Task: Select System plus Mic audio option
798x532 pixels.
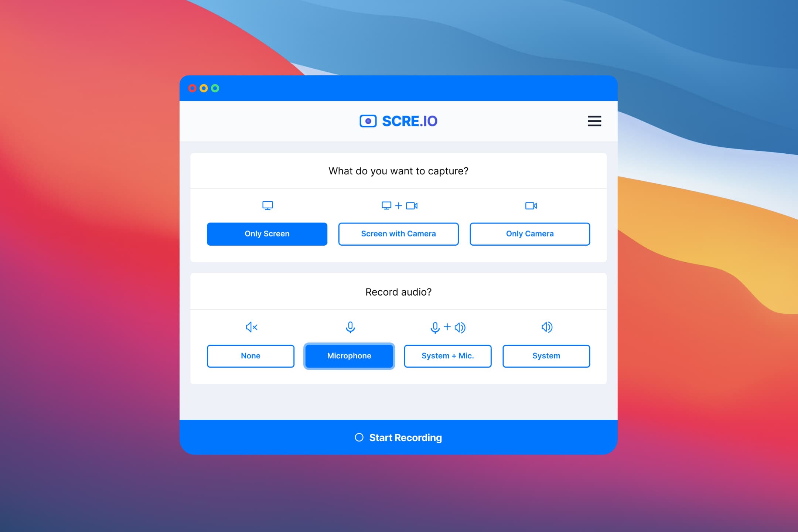Action: point(447,355)
